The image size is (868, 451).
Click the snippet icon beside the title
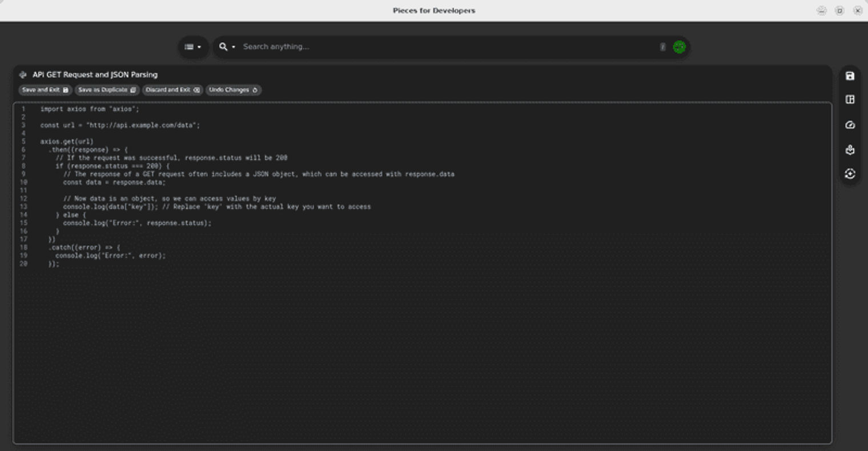click(x=23, y=75)
